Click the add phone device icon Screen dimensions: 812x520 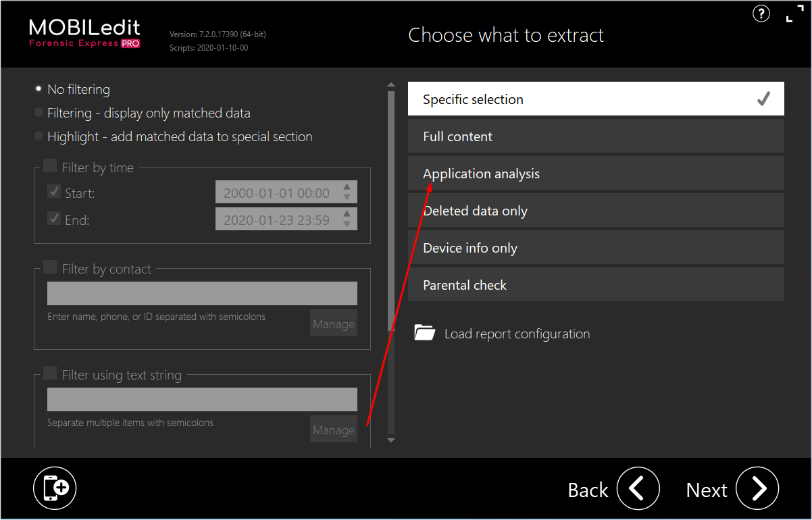(x=55, y=488)
